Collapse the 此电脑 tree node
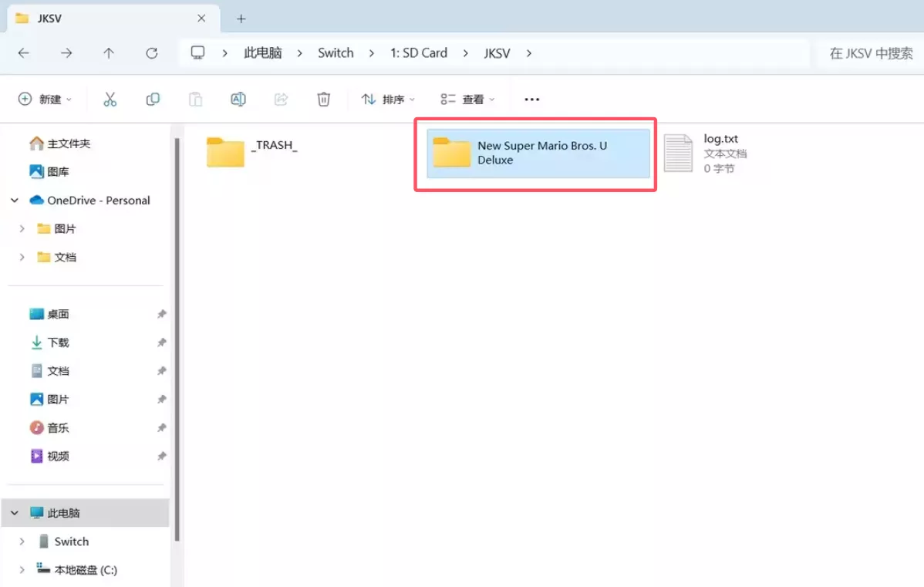924x587 pixels. pos(15,513)
